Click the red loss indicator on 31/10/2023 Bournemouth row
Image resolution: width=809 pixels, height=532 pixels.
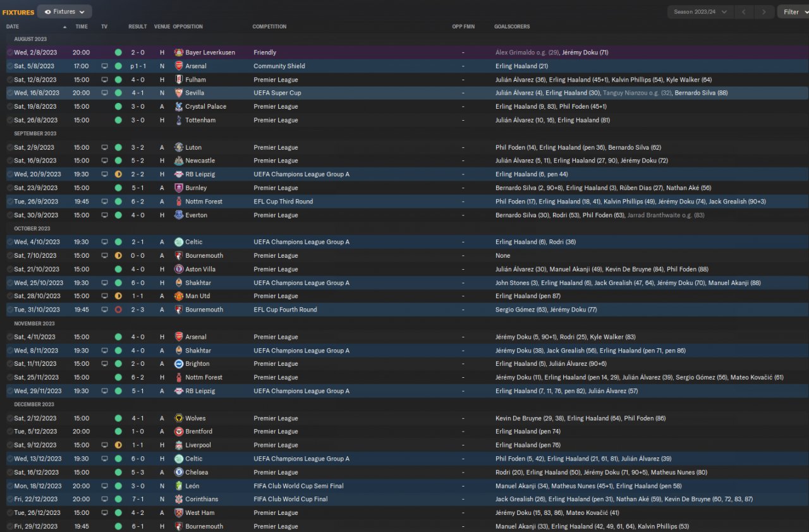coord(118,310)
